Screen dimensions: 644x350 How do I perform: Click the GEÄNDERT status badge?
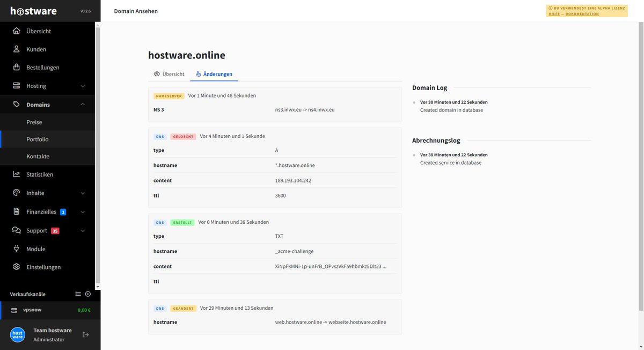click(x=184, y=309)
